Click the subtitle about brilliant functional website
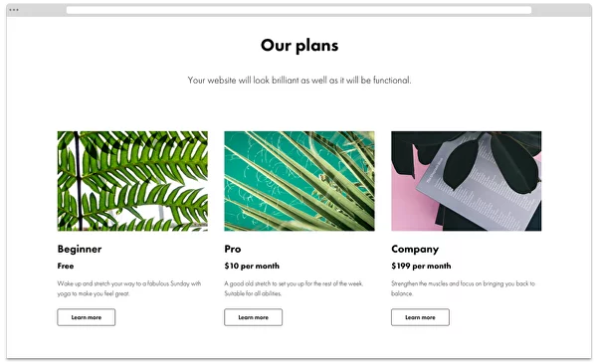 [x=299, y=81]
